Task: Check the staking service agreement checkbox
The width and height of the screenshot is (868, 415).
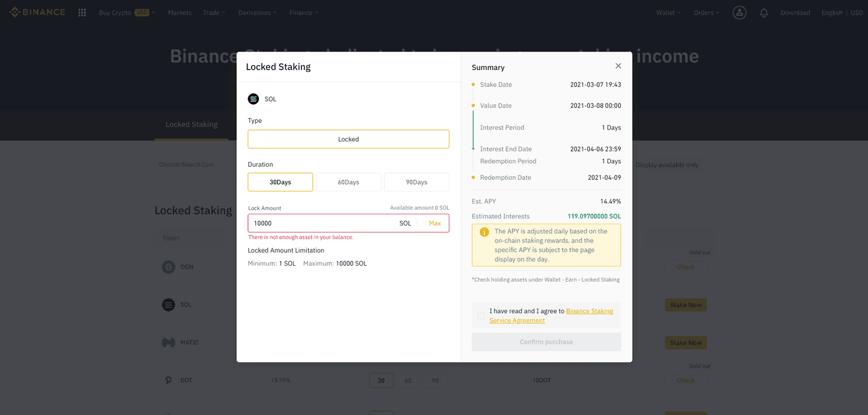Action: (480, 315)
